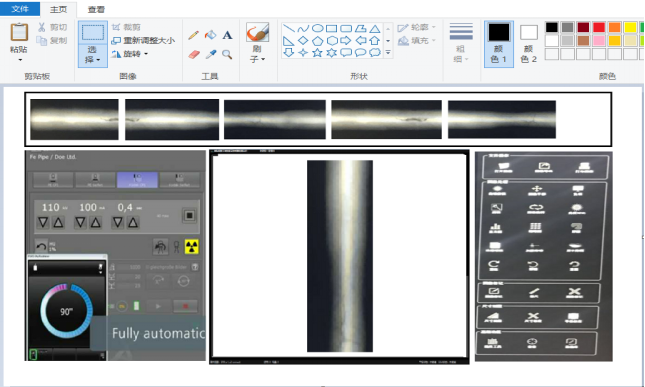This screenshot has width=645, height=387.
Task: Pick the brown palette swatch
Action: coord(583,40)
